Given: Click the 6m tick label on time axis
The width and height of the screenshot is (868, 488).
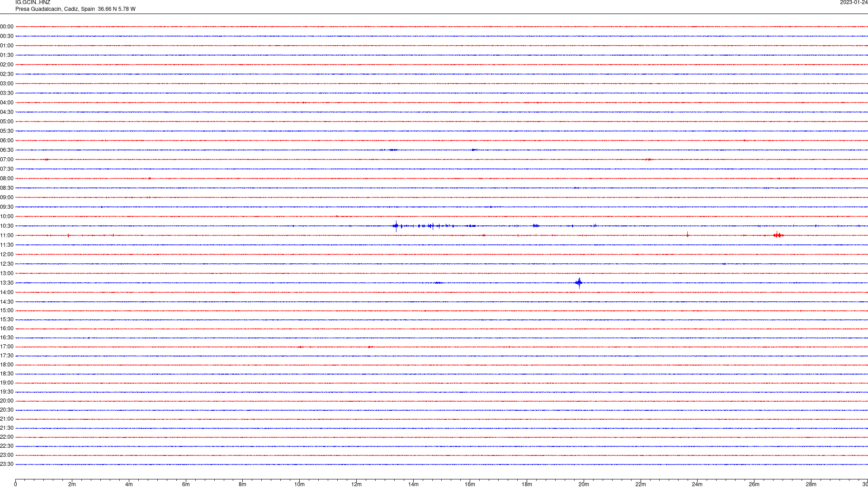Looking at the screenshot, I should coord(186,484).
